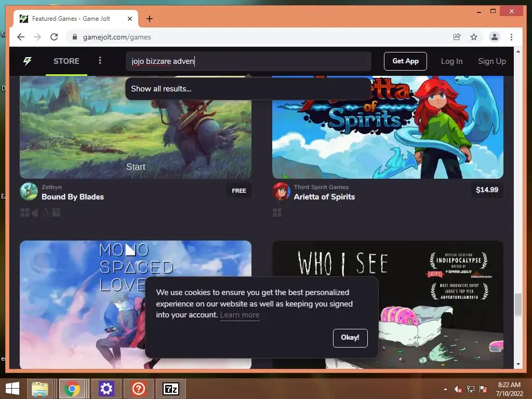
Task: Click the Third Spirit Games avatar
Action: [x=281, y=192]
